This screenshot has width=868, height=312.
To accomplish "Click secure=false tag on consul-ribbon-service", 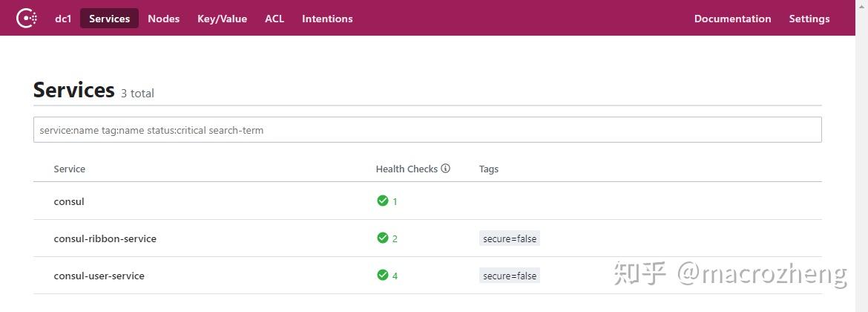I will click(x=510, y=238).
